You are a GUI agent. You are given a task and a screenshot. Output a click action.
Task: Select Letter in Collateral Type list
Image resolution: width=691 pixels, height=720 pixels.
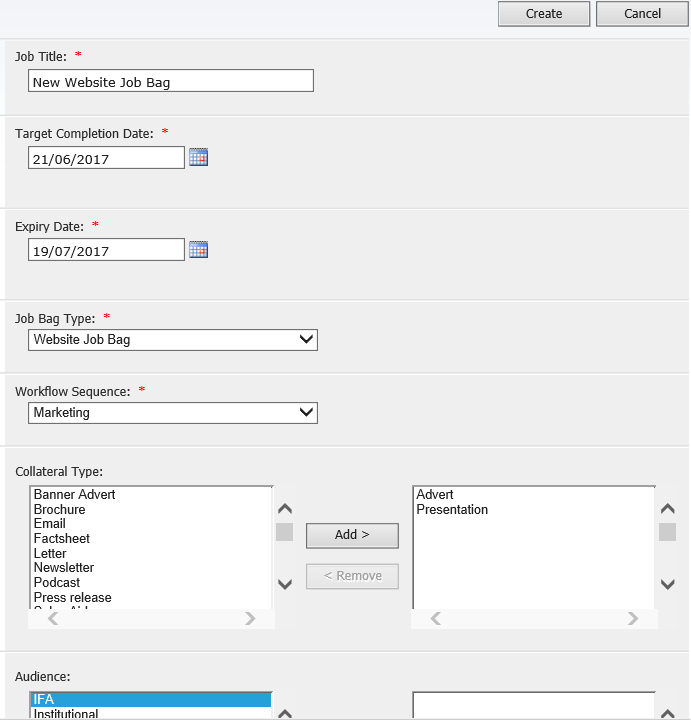152,553
